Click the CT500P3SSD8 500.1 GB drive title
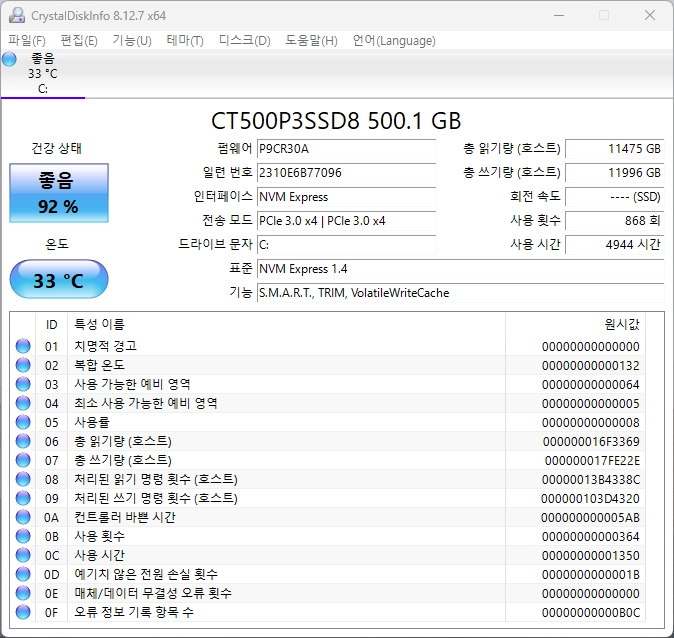Screen dimensions: 674x638 tap(336, 121)
